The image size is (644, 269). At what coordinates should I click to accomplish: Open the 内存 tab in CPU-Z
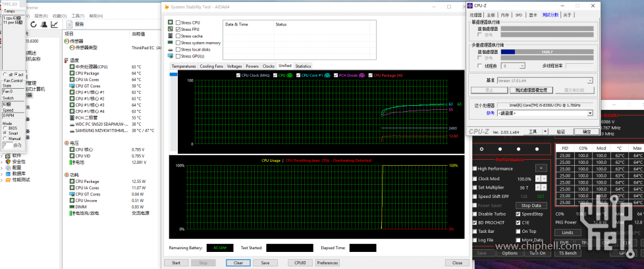(x=505, y=14)
